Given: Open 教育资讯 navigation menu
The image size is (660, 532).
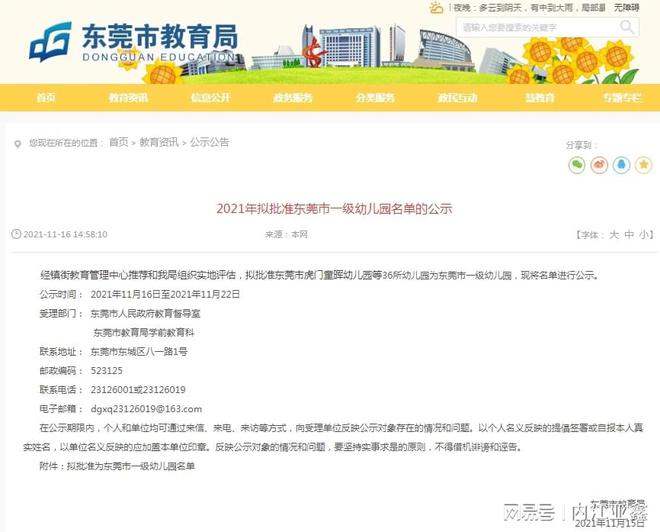Looking at the screenshot, I should click(x=128, y=98).
